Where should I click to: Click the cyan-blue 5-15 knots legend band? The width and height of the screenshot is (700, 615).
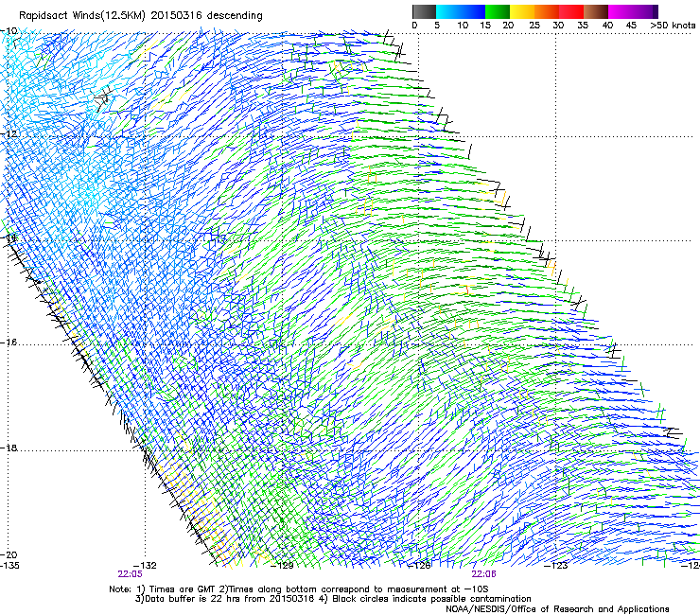(x=461, y=11)
